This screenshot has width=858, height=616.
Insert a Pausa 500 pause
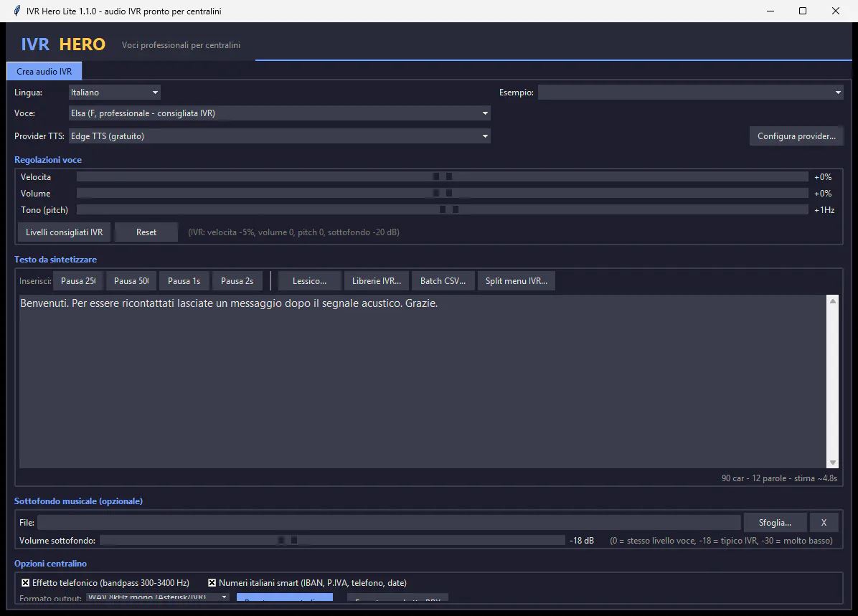click(x=131, y=280)
